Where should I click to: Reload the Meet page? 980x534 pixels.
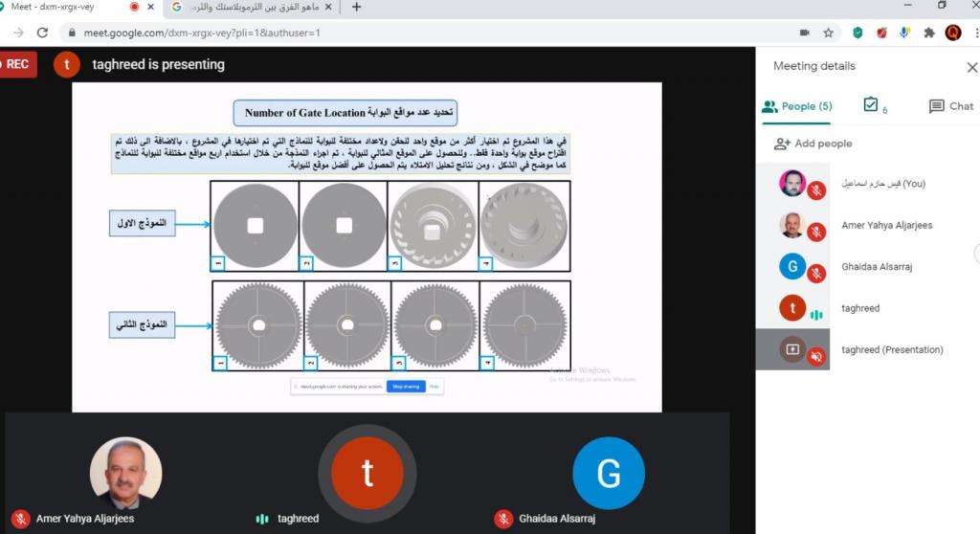click(x=42, y=33)
